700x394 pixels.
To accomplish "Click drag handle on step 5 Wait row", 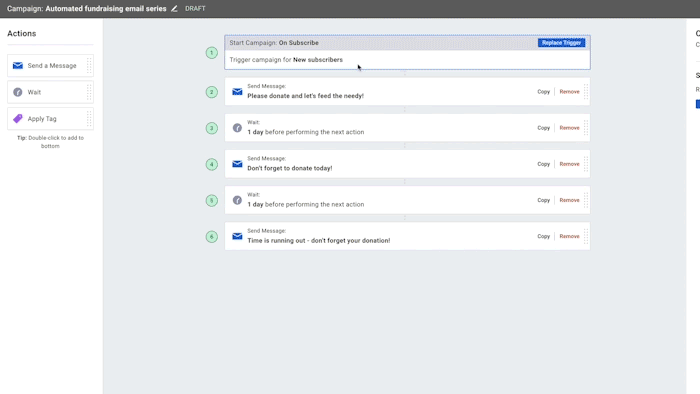I will click(586, 200).
